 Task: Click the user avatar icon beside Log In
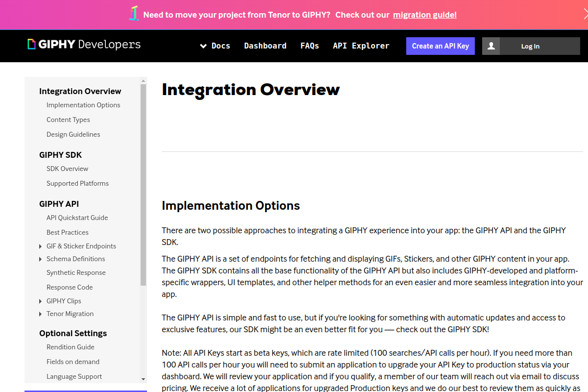pos(491,46)
